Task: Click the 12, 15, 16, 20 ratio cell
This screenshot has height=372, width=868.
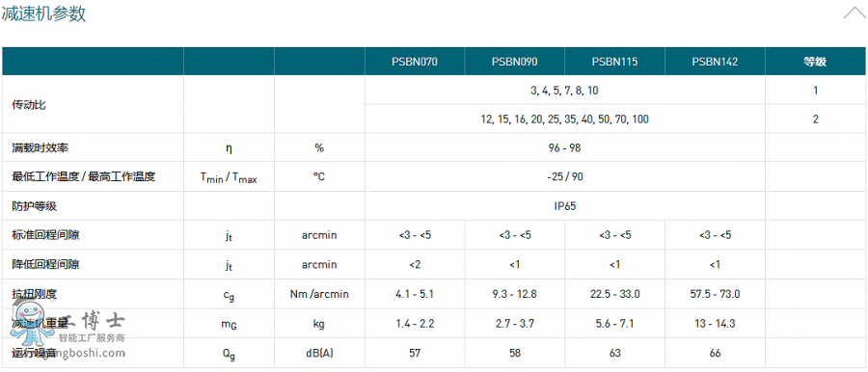Action: [x=564, y=119]
